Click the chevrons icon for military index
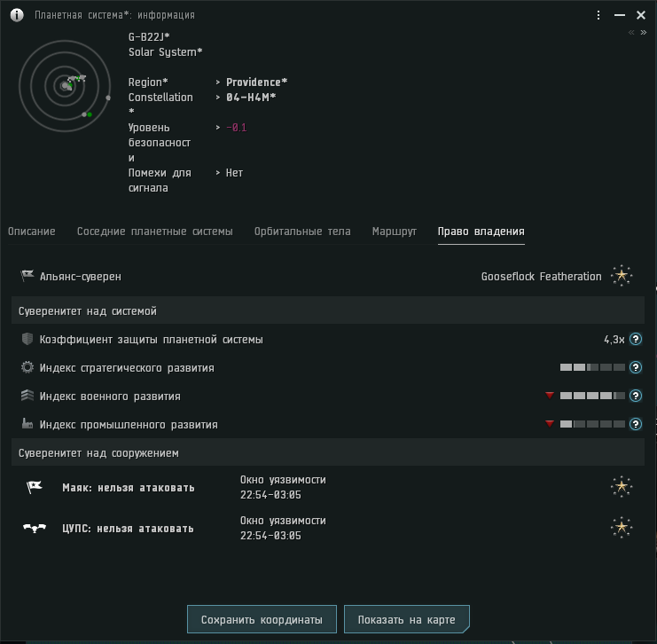 point(27,396)
